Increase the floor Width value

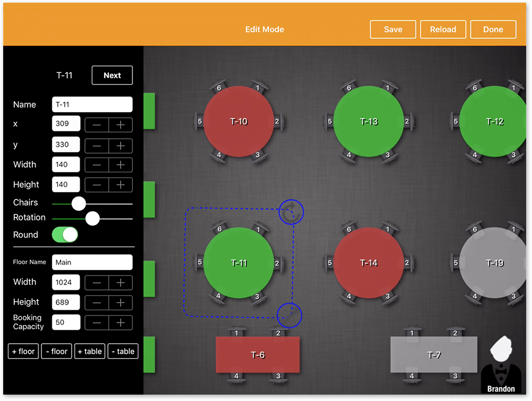pyautogui.click(x=121, y=282)
